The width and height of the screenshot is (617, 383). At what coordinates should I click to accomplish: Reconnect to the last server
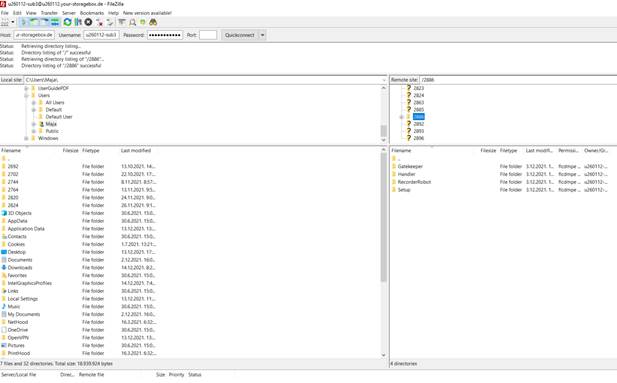tap(110, 22)
